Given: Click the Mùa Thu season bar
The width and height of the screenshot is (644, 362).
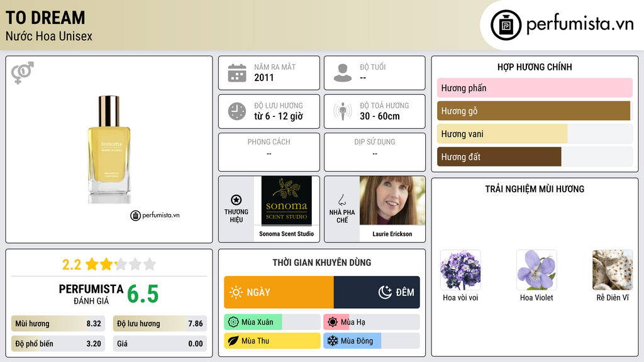Looking at the screenshot, I should tap(272, 341).
